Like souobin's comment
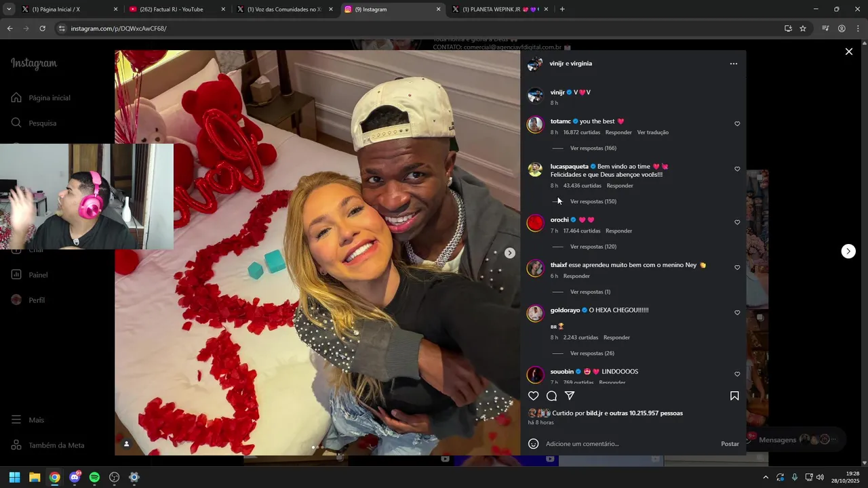The height and width of the screenshot is (488, 868). tap(737, 374)
